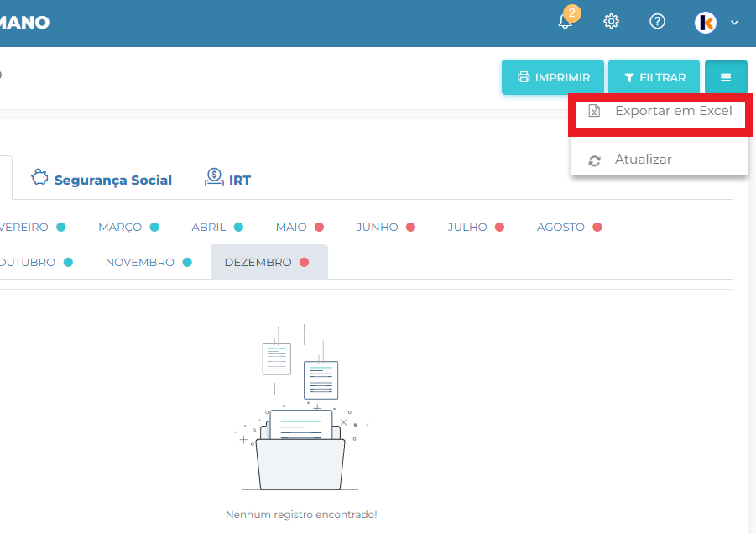Open settings gear in header
Viewport: 756px width, 534px height.
point(612,22)
